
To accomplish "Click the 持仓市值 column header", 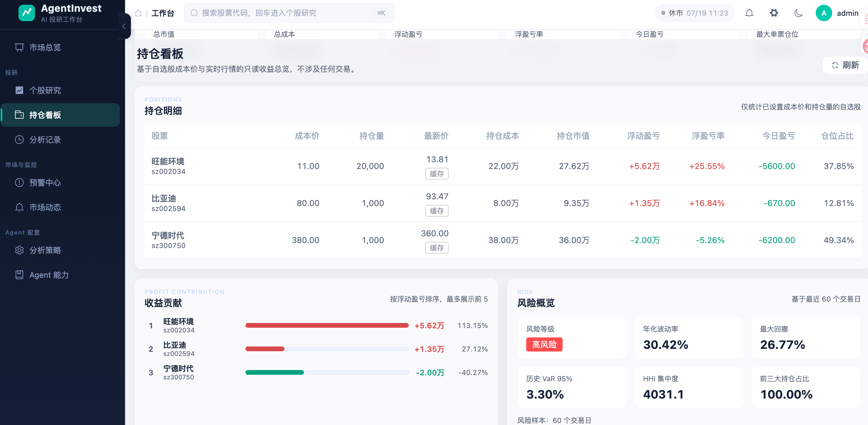I will (573, 136).
